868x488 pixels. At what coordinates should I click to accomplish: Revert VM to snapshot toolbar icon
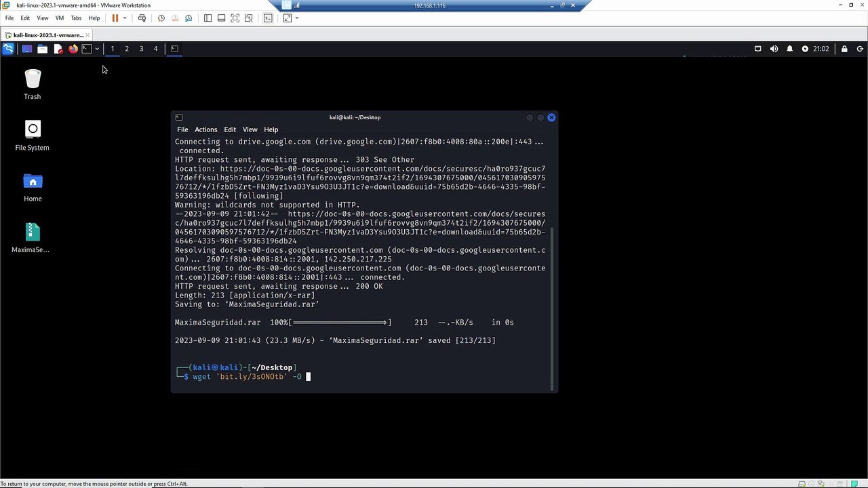175,18
